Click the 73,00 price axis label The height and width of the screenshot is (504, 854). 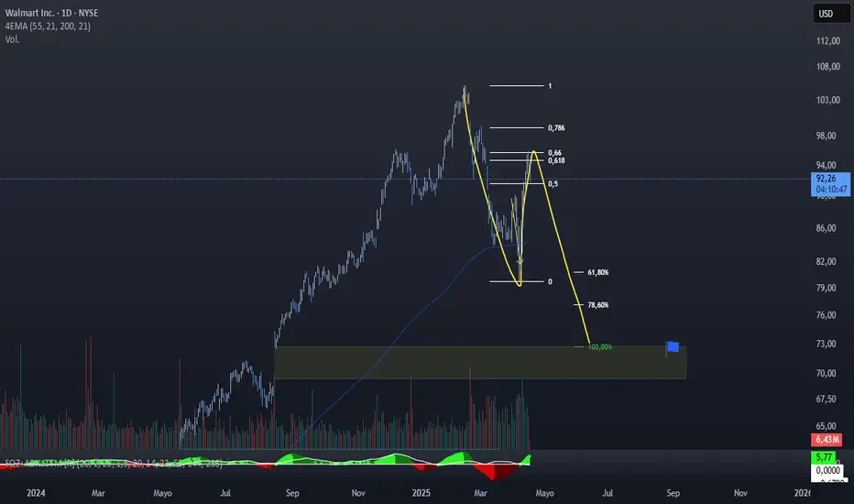[x=827, y=344]
